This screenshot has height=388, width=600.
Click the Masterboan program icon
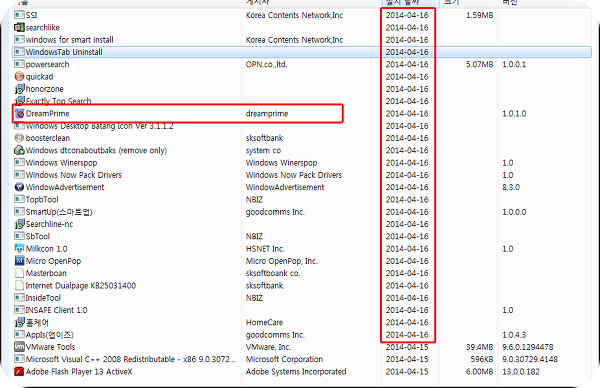coord(19,273)
